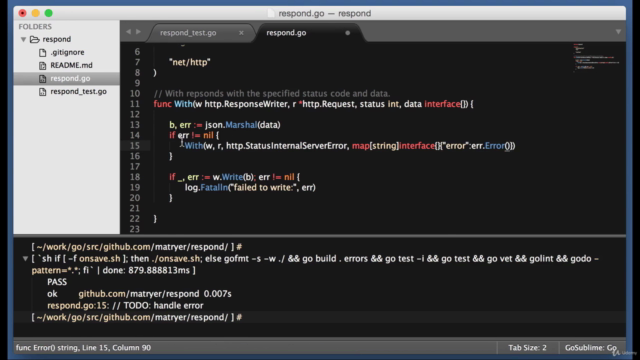Click line number 11 in gutter

(x=135, y=104)
